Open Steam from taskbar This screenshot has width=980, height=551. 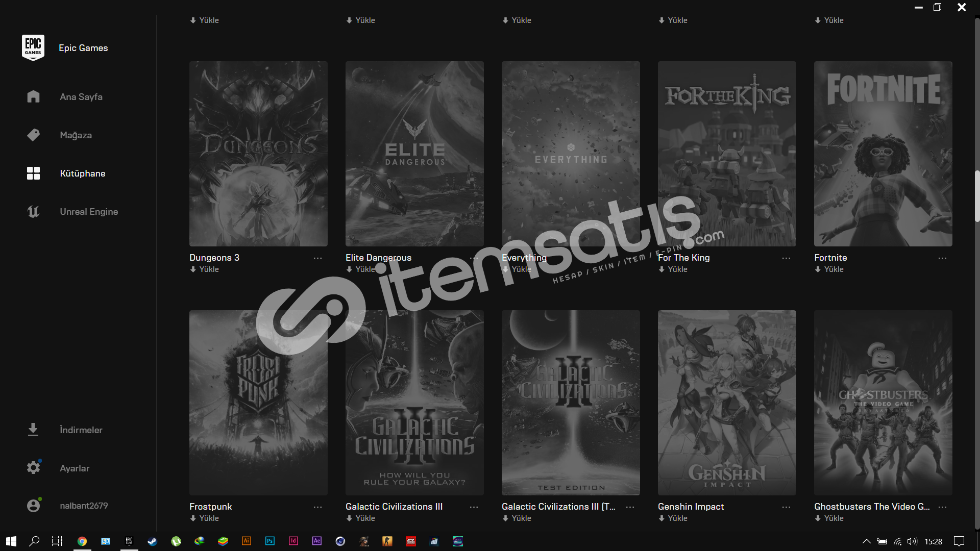152,541
